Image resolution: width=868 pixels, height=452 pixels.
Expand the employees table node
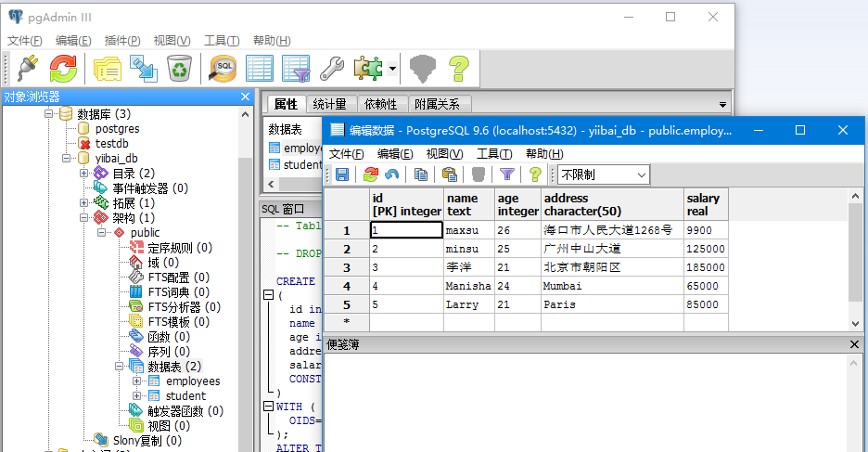pos(137,381)
